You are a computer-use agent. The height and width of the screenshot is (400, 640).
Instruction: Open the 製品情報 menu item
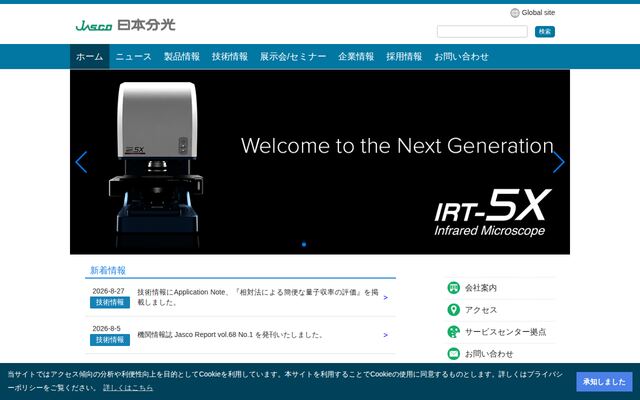point(182,56)
